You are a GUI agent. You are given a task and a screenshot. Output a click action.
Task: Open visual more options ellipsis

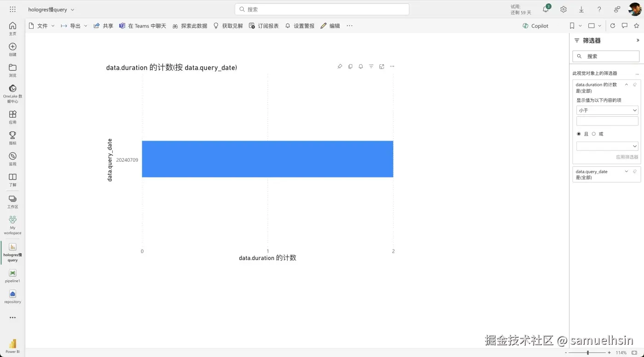[x=392, y=67]
